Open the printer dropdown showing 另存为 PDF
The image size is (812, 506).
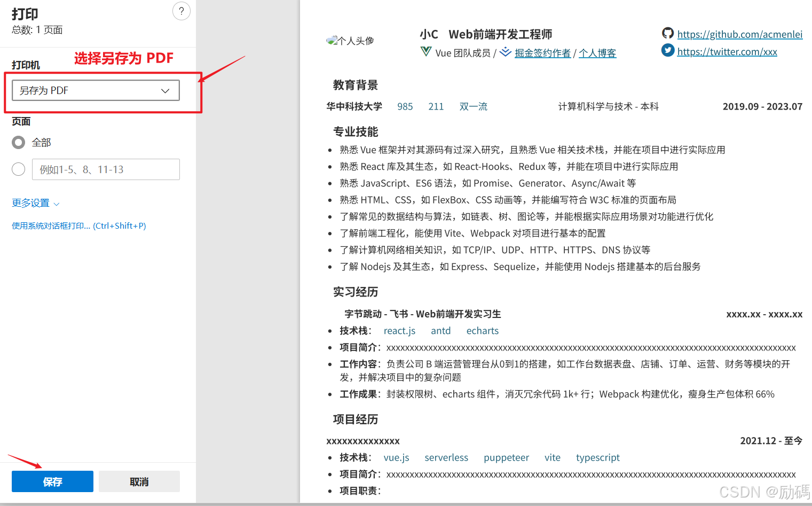tap(96, 90)
